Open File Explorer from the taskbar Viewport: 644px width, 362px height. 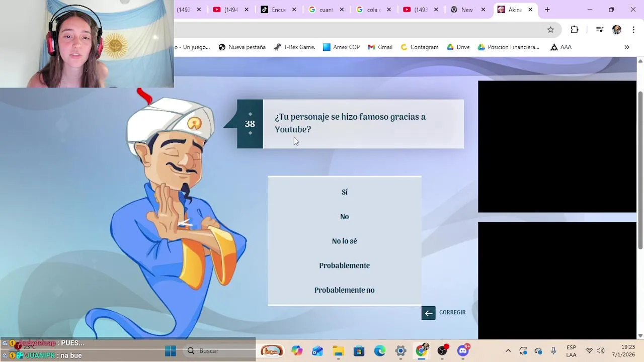pyautogui.click(x=338, y=351)
